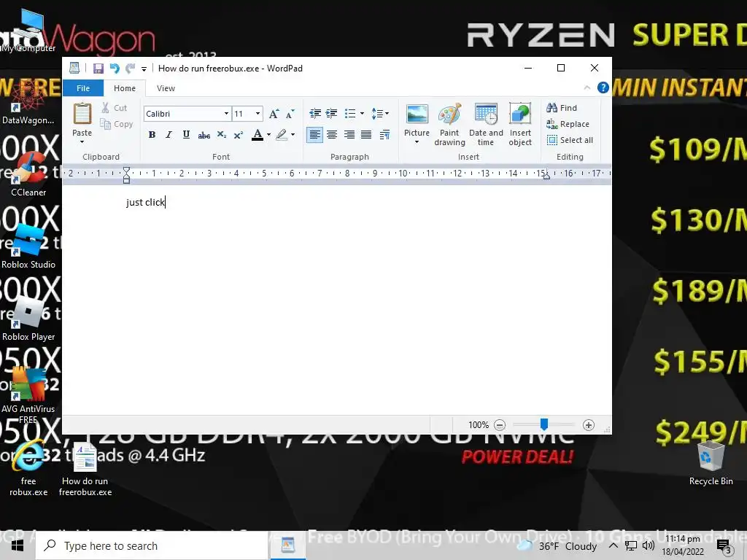Select the AVG AntiVirus FREE desktop icon
This screenshot has width=747, height=560.
[28, 396]
